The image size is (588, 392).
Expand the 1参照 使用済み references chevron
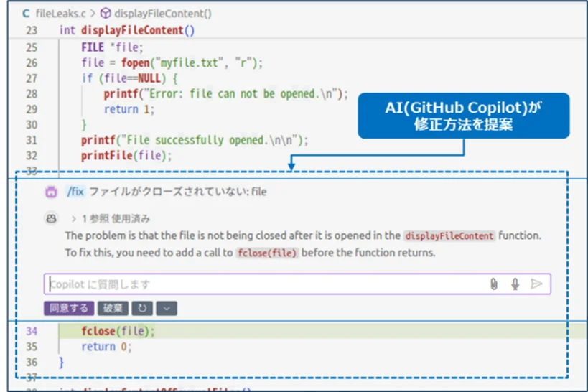pos(73,219)
